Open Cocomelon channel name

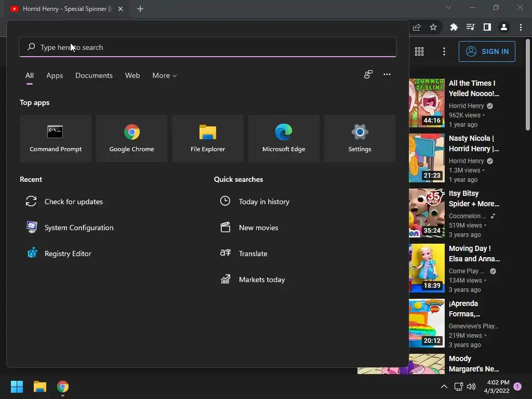tap(467, 216)
